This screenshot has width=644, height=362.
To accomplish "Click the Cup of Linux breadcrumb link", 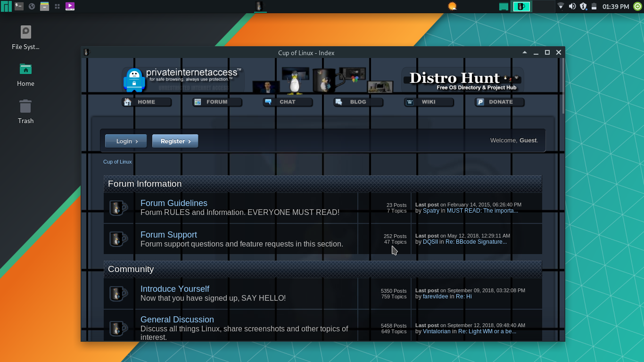I will coord(117,162).
